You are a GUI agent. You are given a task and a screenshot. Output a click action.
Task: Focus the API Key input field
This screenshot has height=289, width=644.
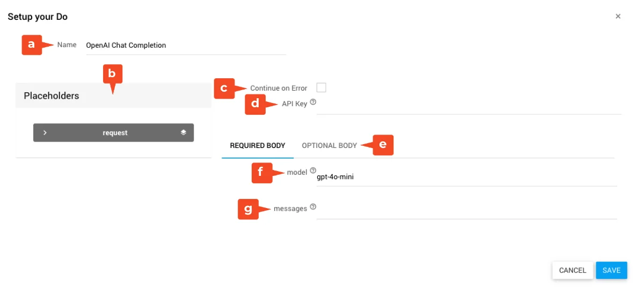tap(468, 105)
